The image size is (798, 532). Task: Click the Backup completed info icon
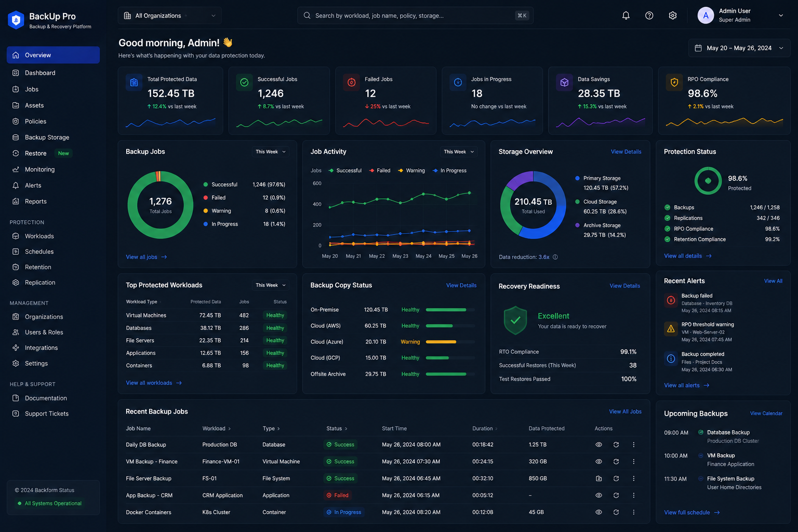coord(671,358)
